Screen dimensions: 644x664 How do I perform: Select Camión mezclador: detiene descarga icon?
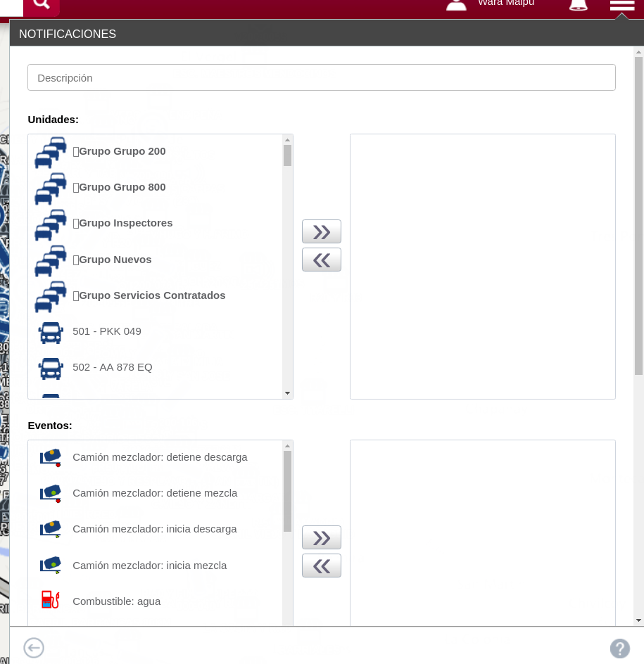coord(51,457)
